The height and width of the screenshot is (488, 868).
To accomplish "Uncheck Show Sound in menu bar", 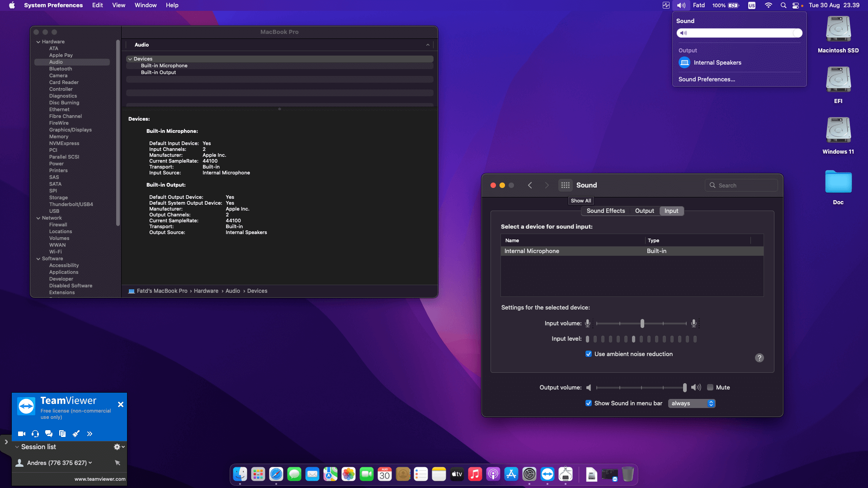I will (x=589, y=404).
